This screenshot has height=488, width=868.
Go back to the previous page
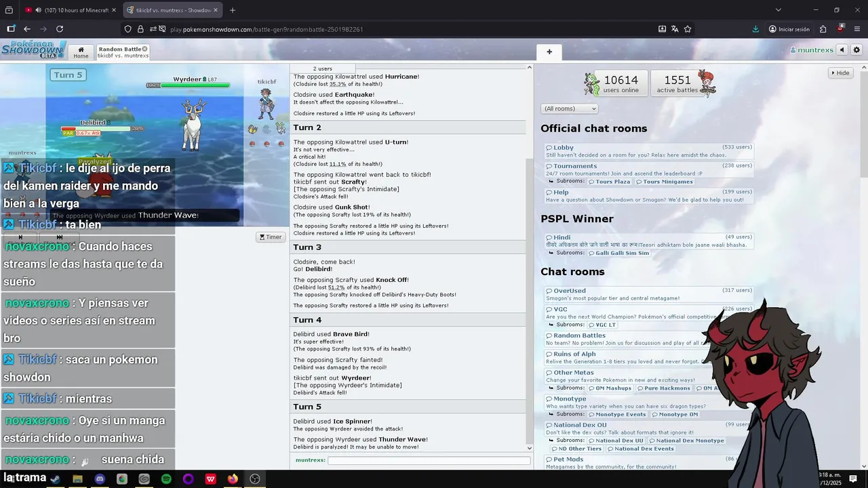click(27, 29)
